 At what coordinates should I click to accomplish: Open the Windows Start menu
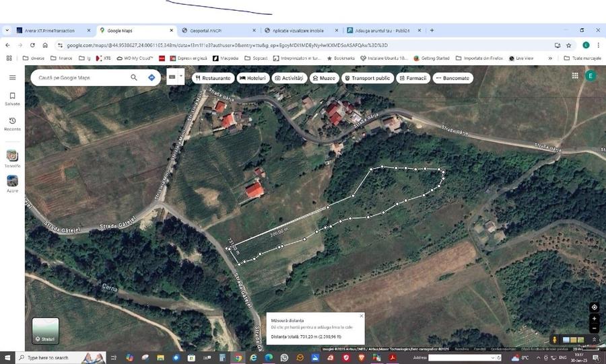point(7,358)
